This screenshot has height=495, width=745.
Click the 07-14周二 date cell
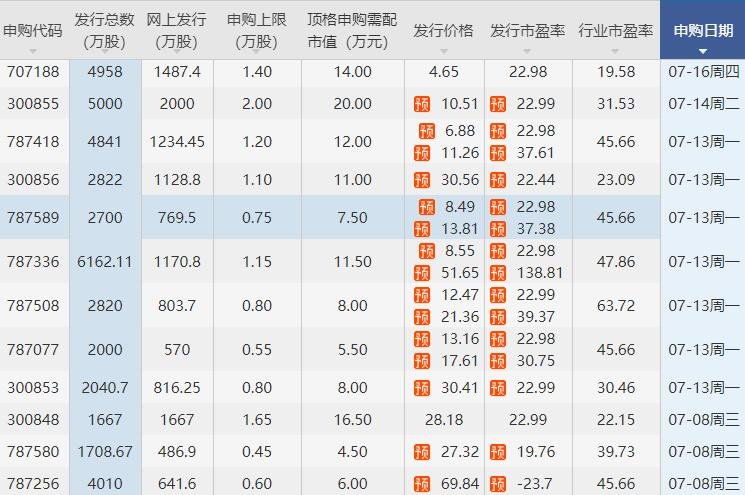tap(704, 104)
